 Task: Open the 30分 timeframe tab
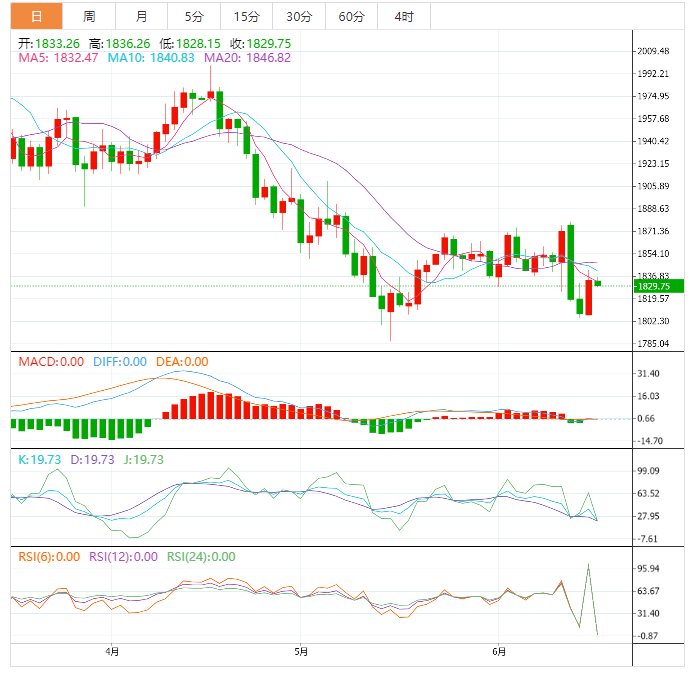(x=299, y=16)
